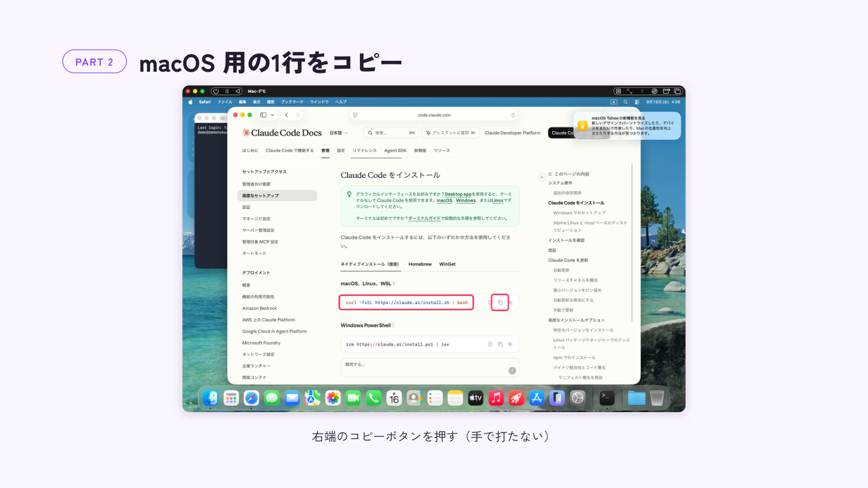Image resolution: width=868 pixels, height=488 pixels.
Task: Collapse the page contents panel chevron
Action: pyautogui.click(x=541, y=177)
